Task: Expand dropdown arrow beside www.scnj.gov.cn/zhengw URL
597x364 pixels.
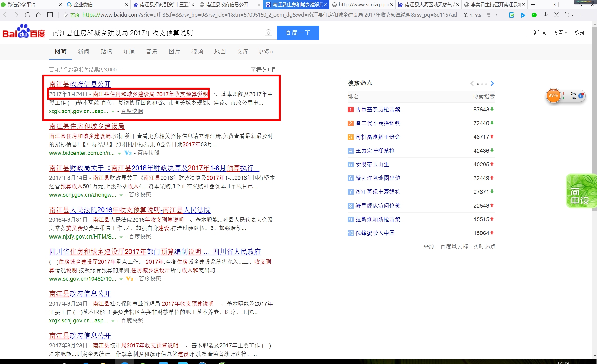Action: tap(121, 195)
